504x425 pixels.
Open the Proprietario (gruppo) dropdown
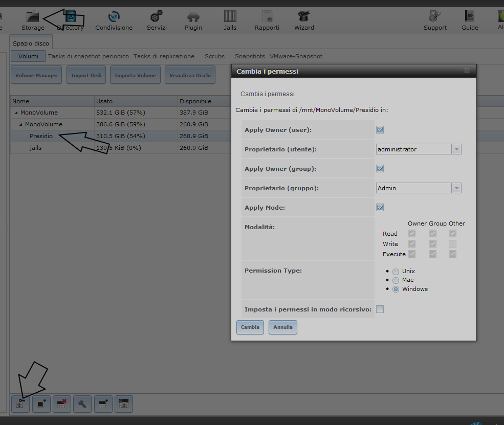tap(456, 188)
